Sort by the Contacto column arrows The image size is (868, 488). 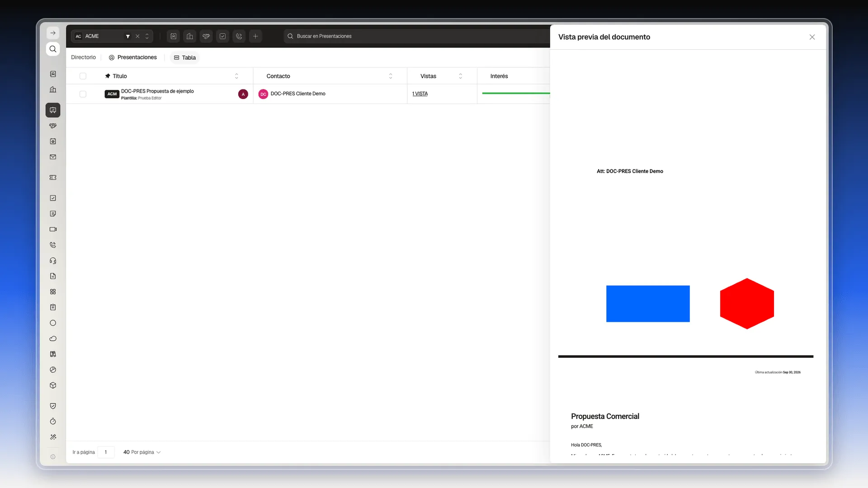391,76
